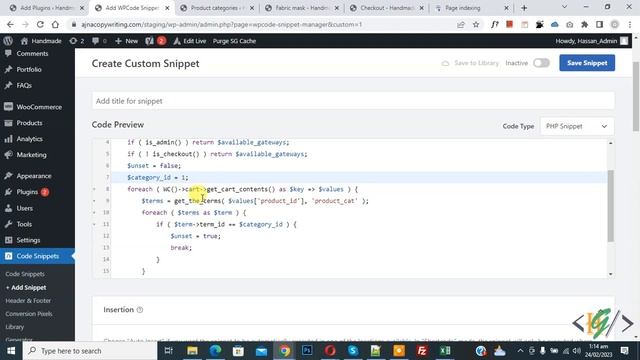Viewport: 640px width, 360px height.
Task: Open Yoast SEO notifications icon
Action: (156, 41)
